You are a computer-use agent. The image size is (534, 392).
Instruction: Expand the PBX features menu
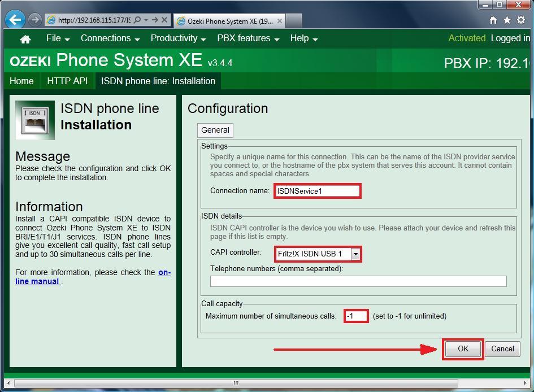pos(248,38)
